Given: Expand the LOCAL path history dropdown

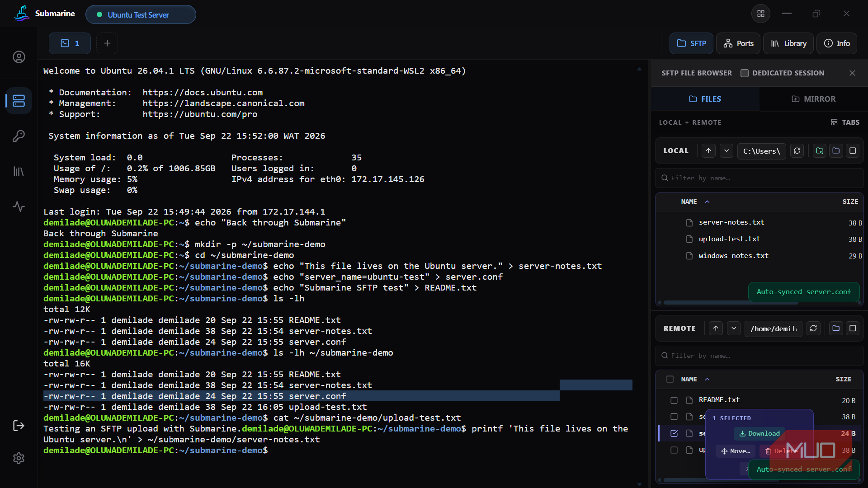Looking at the screenshot, I should click(726, 151).
